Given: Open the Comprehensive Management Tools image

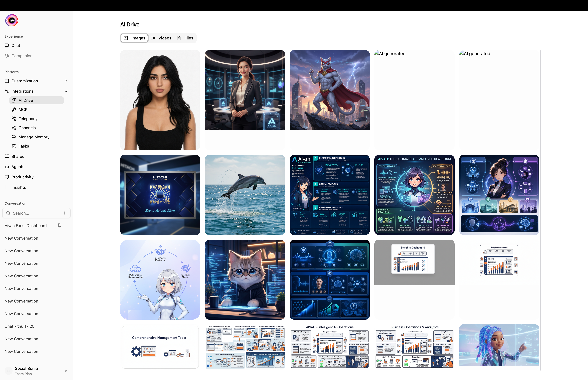Looking at the screenshot, I should [x=160, y=347].
